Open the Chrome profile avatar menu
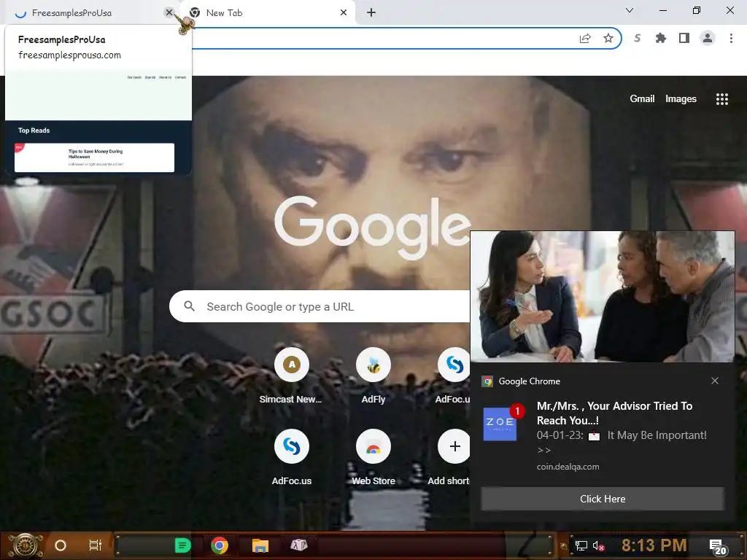Screen dimensions: 747x560 708,38
